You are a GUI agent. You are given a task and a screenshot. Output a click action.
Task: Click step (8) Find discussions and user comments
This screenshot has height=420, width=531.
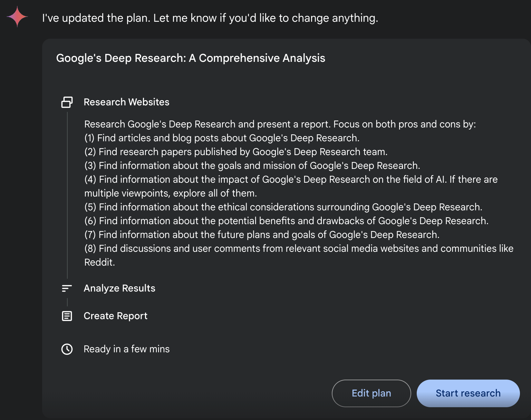coord(299,256)
